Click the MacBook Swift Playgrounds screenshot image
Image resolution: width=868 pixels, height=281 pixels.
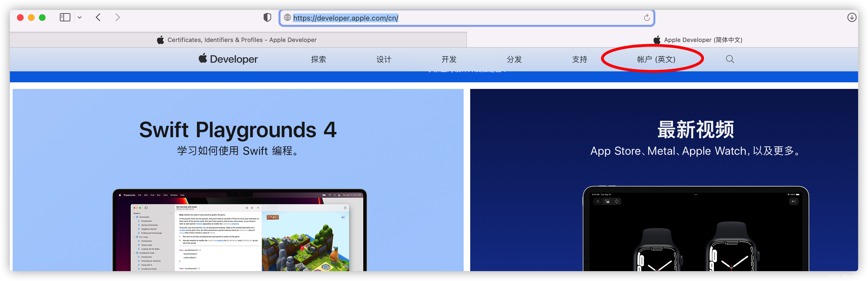click(239, 230)
